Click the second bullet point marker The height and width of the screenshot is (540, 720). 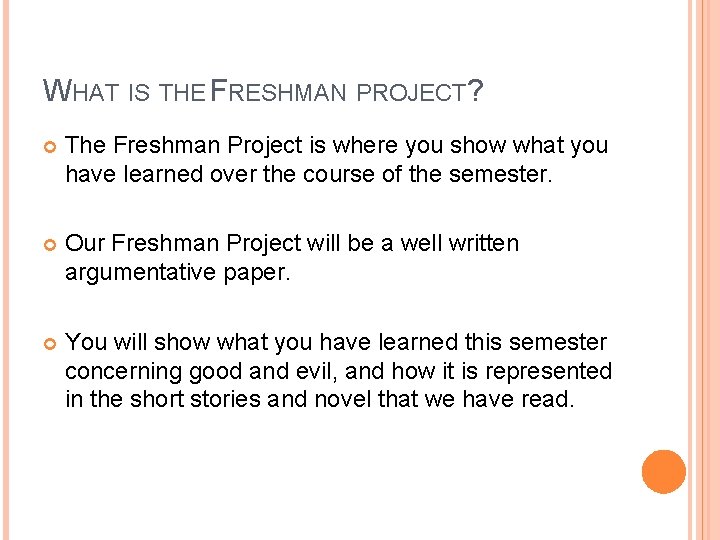click(x=49, y=245)
